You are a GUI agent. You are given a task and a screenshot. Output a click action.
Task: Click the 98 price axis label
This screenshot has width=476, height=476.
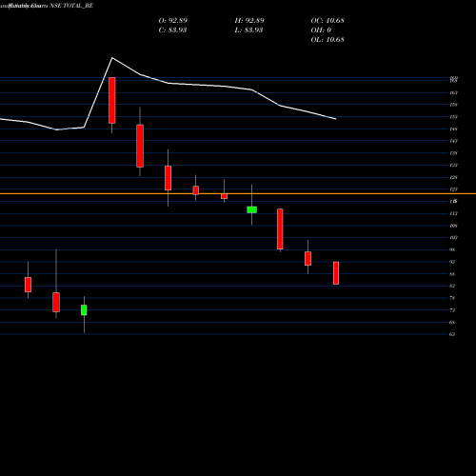[452, 249]
